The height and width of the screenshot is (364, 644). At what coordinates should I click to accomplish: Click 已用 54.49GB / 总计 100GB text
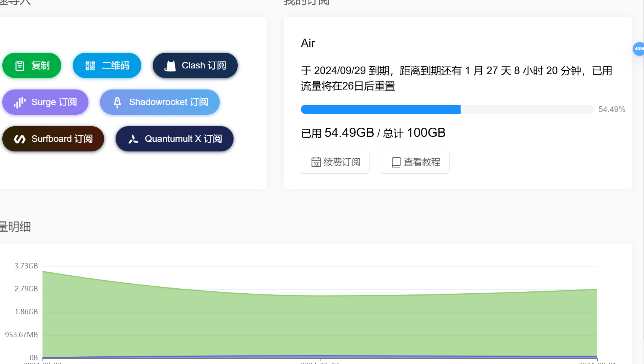pyautogui.click(x=373, y=133)
